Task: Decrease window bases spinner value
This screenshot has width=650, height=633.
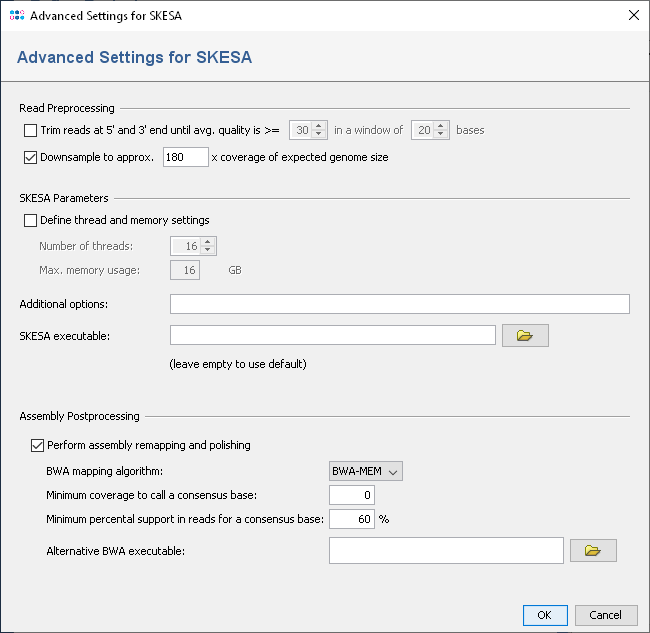Action: point(442,135)
